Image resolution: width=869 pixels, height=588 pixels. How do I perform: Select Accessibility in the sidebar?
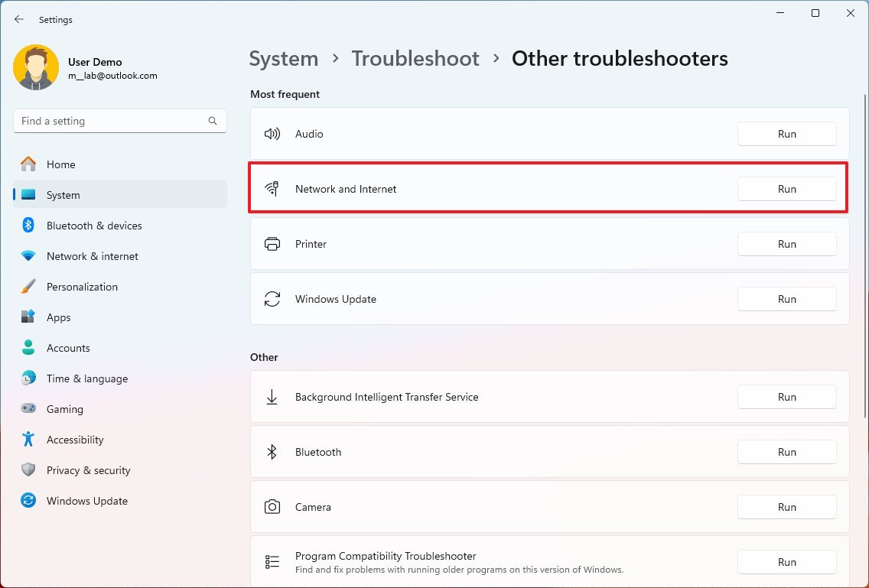(x=75, y=440)
